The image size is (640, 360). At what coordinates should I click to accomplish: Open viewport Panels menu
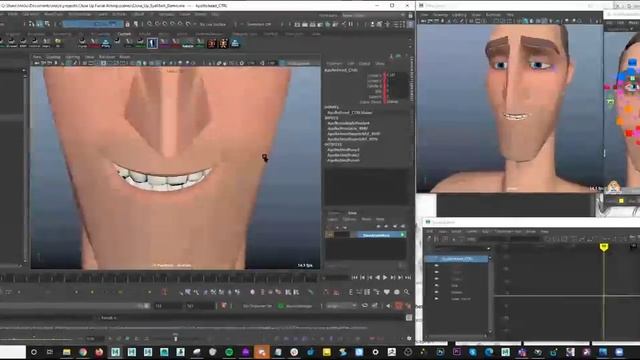tap(124, 57)
